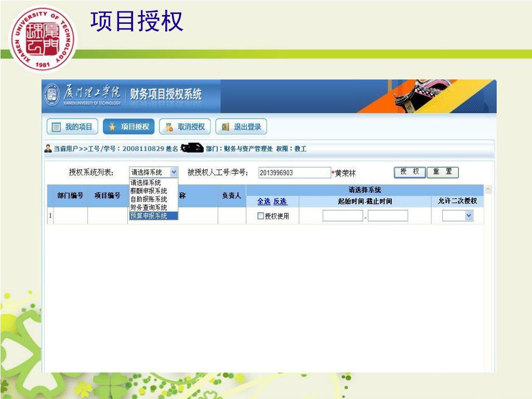Click the table scrollbar up arrow
Viewport: 532px width, 399px height.
pos(488,189)
